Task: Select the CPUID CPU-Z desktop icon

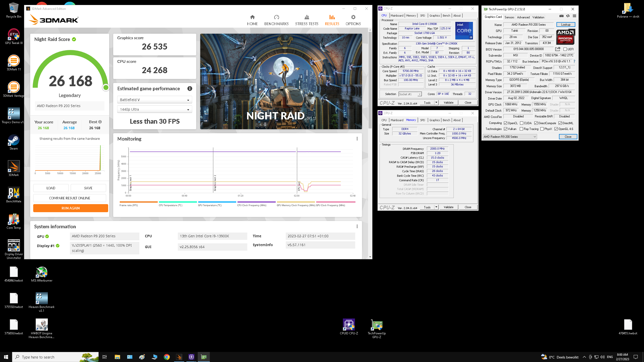Action: click(349, 327)
